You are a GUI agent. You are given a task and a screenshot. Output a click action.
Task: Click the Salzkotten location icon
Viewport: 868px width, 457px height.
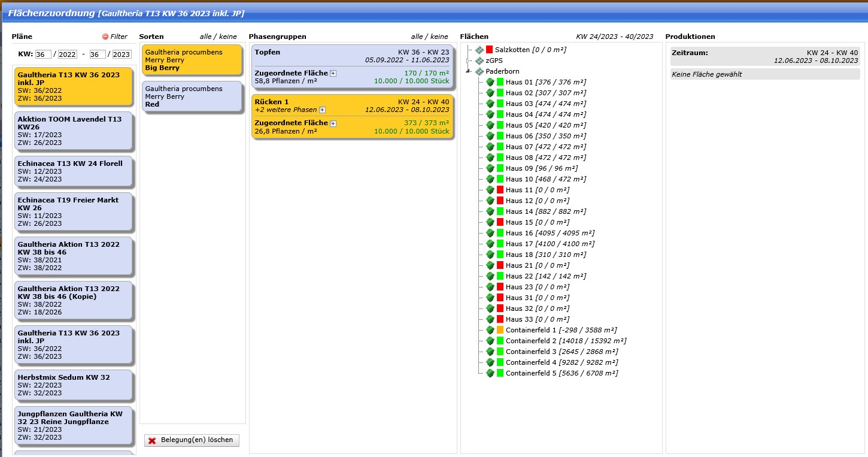pos(479,50)
